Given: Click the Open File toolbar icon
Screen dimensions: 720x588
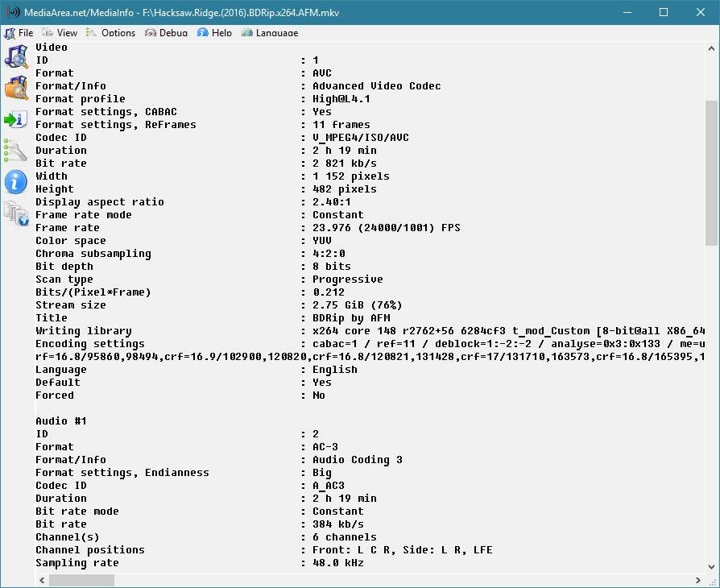Looking at the screenshot, I should tap(16, 56).
